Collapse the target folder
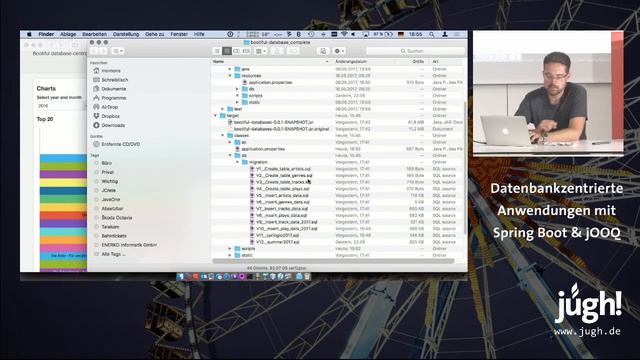This screenshot has height=360, width=640. [216, 116]
